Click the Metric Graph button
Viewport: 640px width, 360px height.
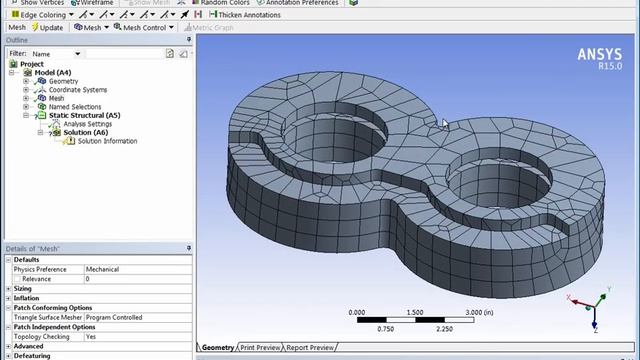(x=209, y=27)
